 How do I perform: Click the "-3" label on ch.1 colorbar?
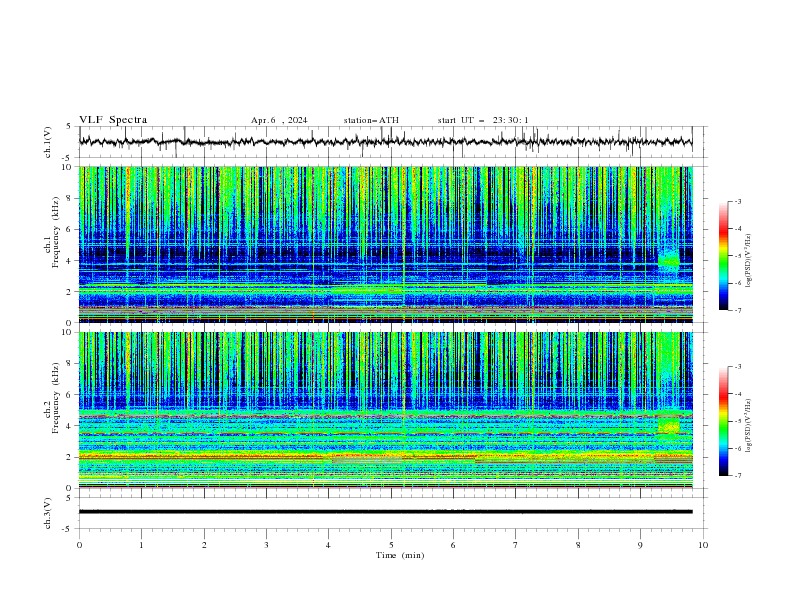tap(737, 201)
